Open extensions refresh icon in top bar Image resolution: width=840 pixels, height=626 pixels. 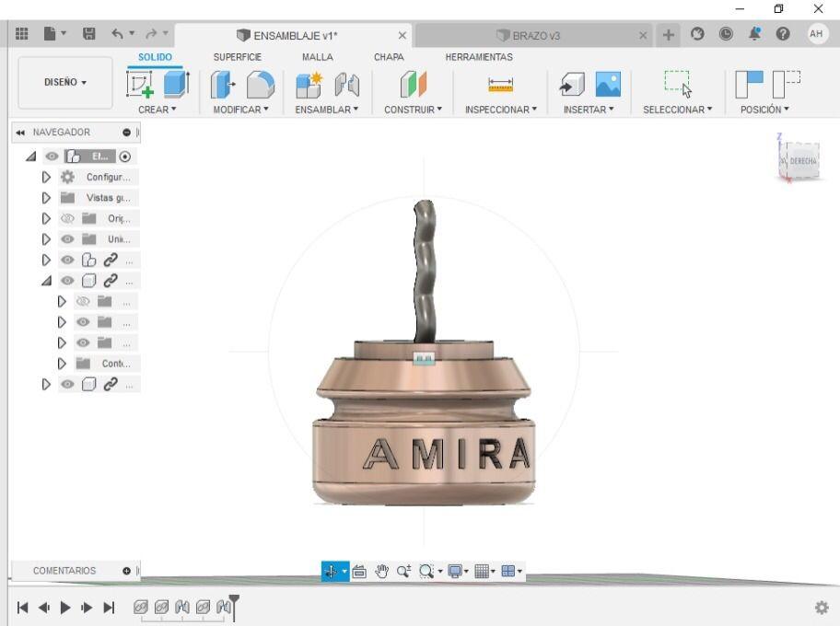[x=697, y=34]
